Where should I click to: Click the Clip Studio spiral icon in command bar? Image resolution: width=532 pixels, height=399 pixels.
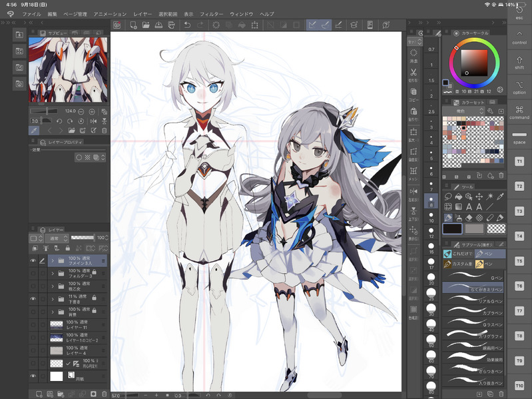(117, 25)
